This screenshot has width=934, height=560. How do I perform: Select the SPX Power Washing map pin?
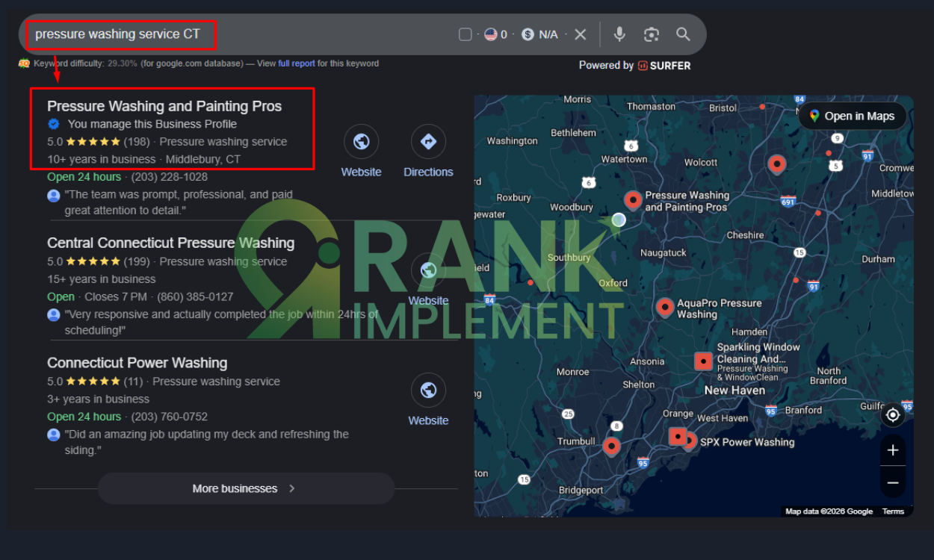(x=688, y=441)
